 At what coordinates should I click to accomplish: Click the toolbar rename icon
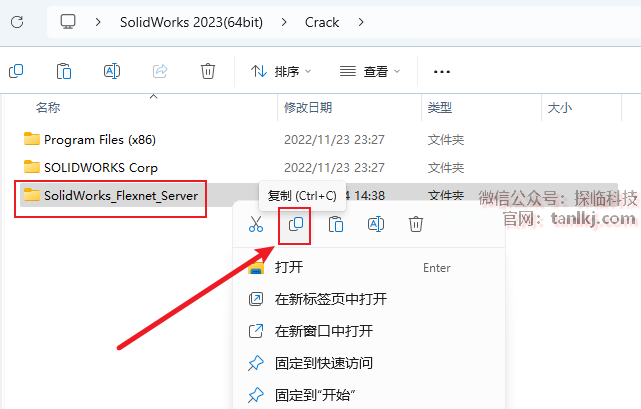pos(112,71)
